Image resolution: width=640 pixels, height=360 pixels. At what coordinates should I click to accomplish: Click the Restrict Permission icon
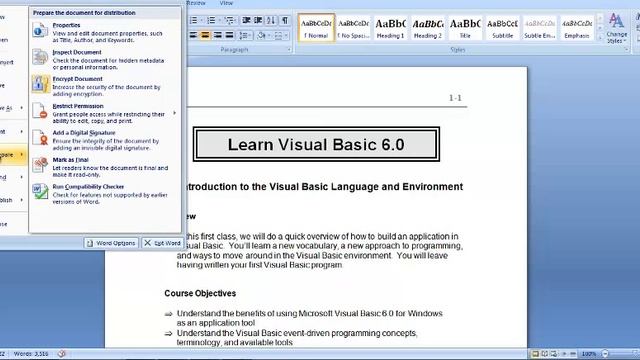pos(40,111)
